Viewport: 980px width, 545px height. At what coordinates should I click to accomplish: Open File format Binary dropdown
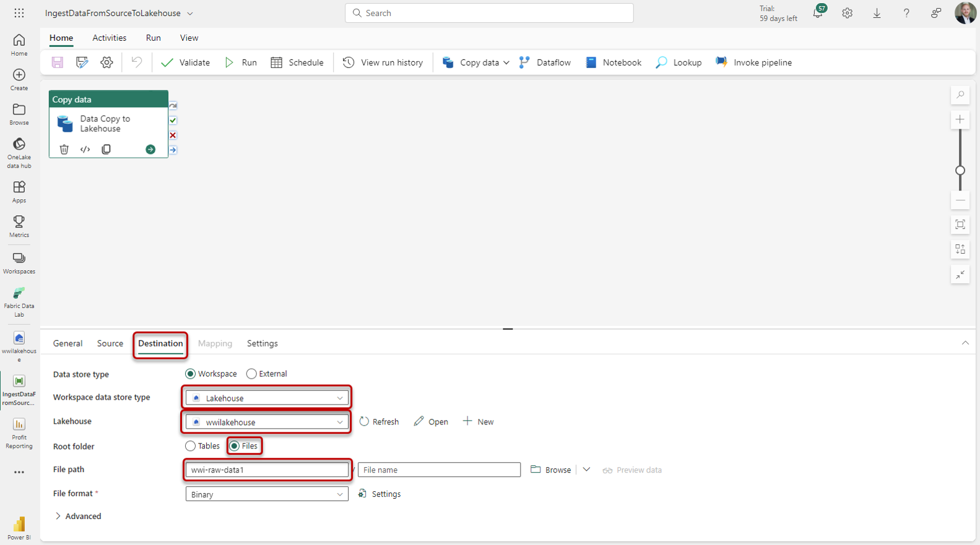point(267,494)
